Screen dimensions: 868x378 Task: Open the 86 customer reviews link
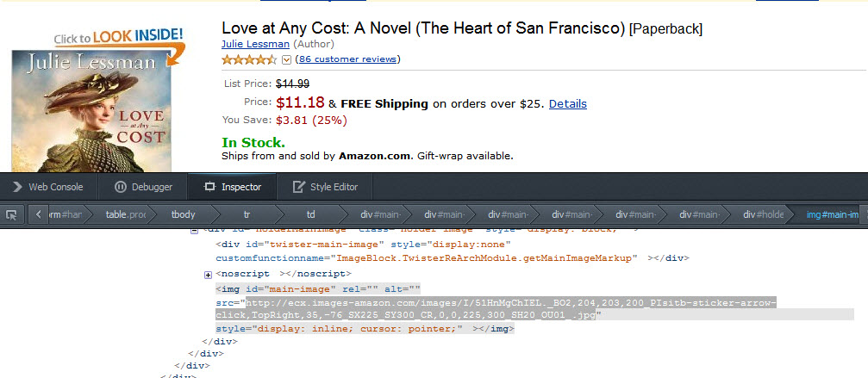(x=347, y=59)
